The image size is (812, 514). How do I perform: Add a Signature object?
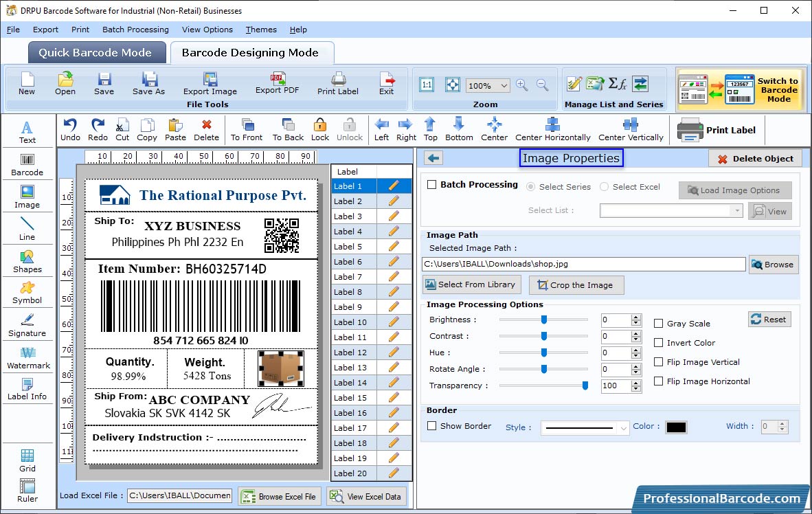(27, 326)
